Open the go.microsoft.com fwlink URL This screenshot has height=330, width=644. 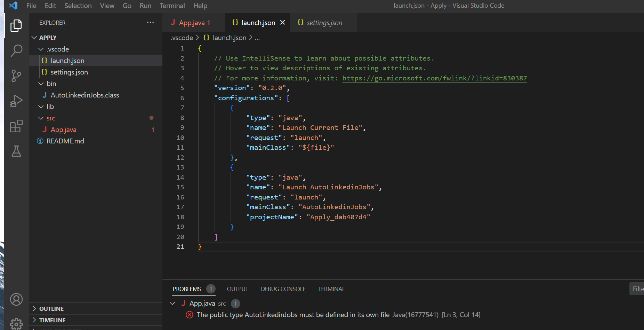(434, 78)
